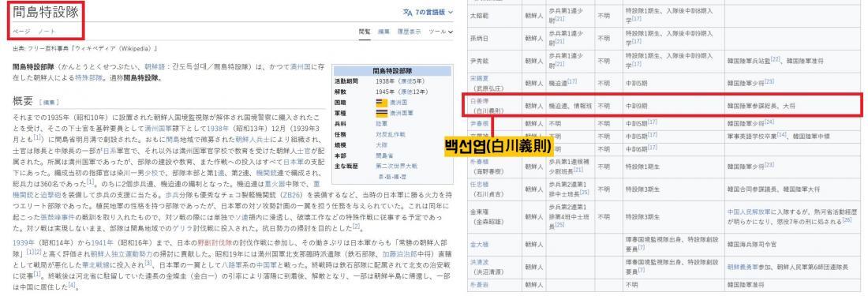
Task: Open the 張鼓峰事件 link
Action: coord(58,217)
